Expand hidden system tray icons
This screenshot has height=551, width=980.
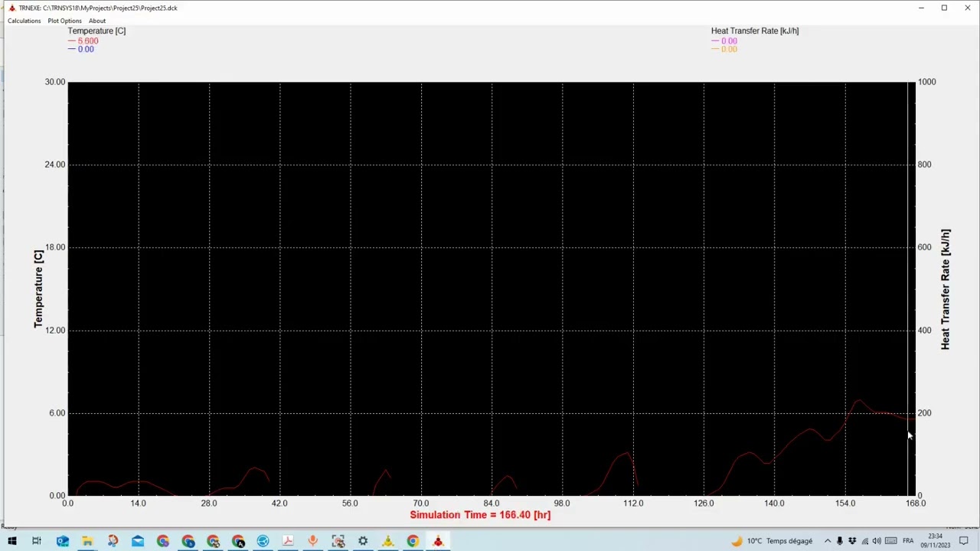point(828,541)
